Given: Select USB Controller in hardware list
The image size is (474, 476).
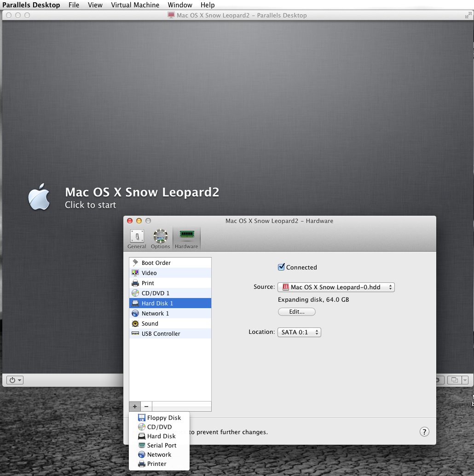Looking at the screenshot, I should point(170,333).
